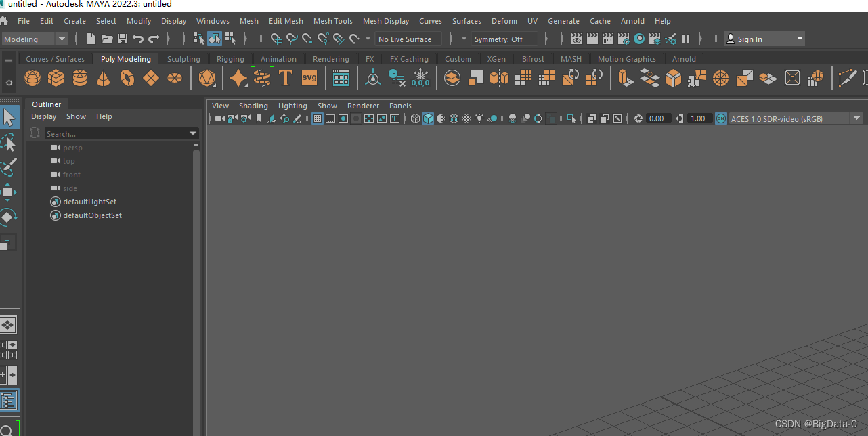Open the Mesh Tools menu
The image size is (868, 436).
pyautogui.click(x=332, y=21)
